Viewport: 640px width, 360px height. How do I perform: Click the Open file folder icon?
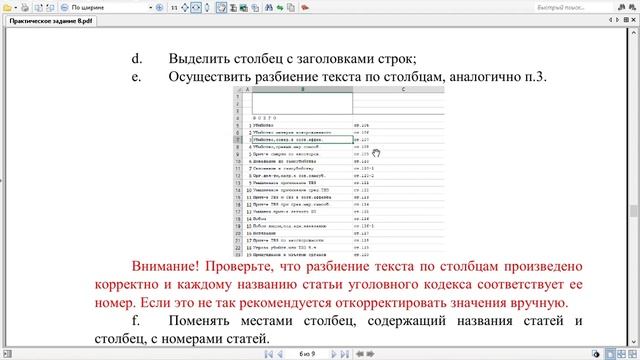7,7
